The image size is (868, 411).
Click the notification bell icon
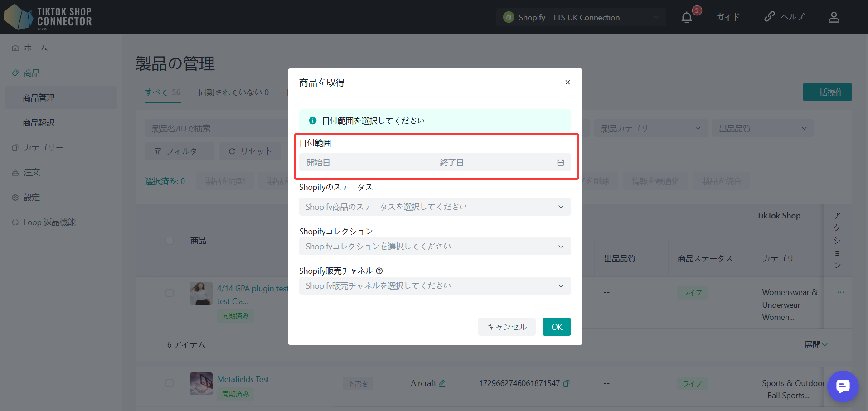point(687,18)
